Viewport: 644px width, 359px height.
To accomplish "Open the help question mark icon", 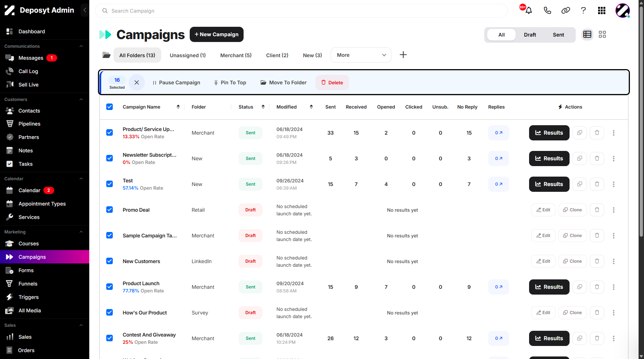I will pyautogui.click(x=583, y=10).
